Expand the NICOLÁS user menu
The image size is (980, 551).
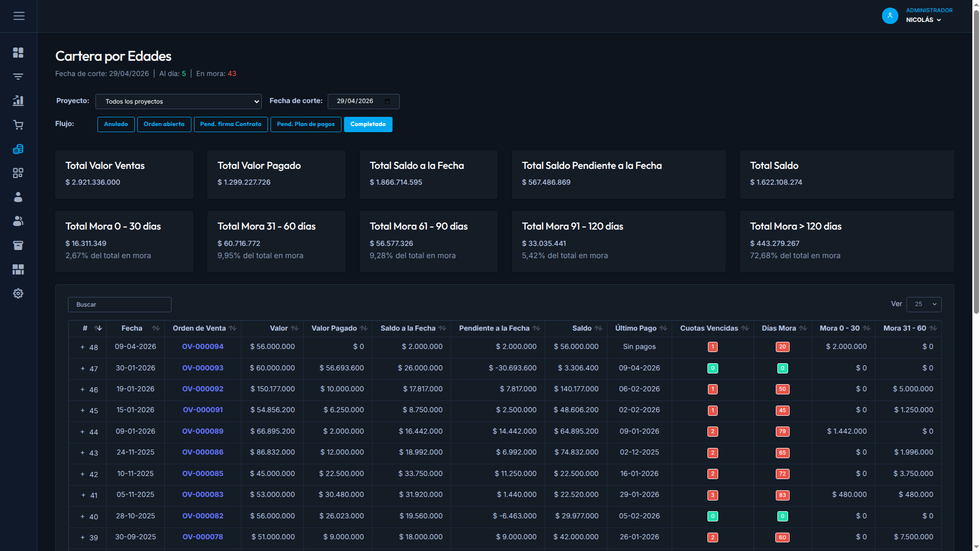tap(923, 20)
